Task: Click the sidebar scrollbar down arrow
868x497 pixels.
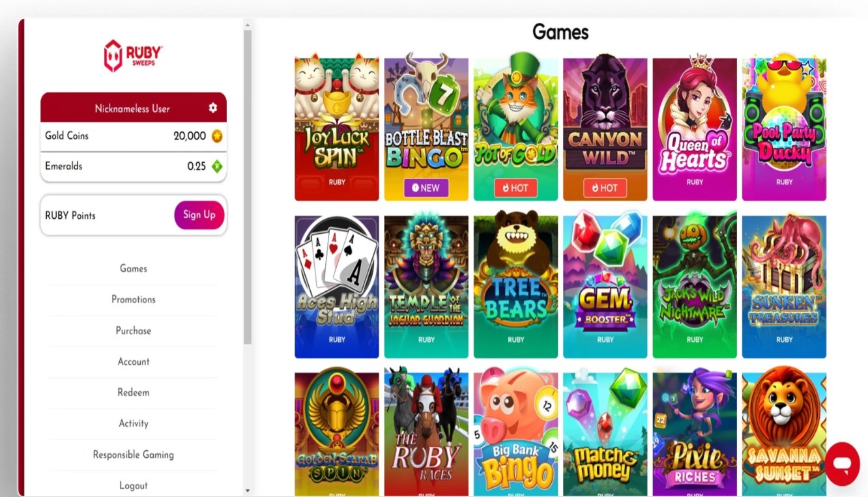Action: 248,490
